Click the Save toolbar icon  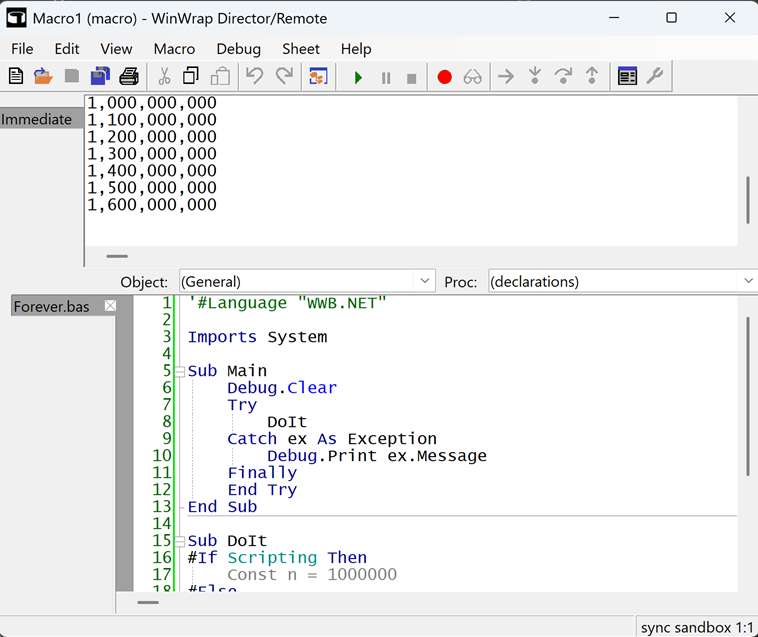point(72,76)
